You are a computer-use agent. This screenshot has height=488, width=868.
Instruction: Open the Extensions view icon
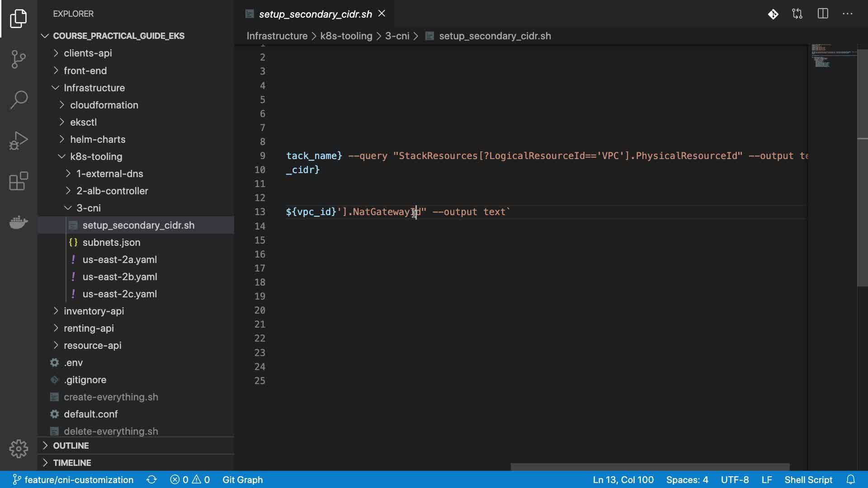pyautogui.click(x=19, y=181)
